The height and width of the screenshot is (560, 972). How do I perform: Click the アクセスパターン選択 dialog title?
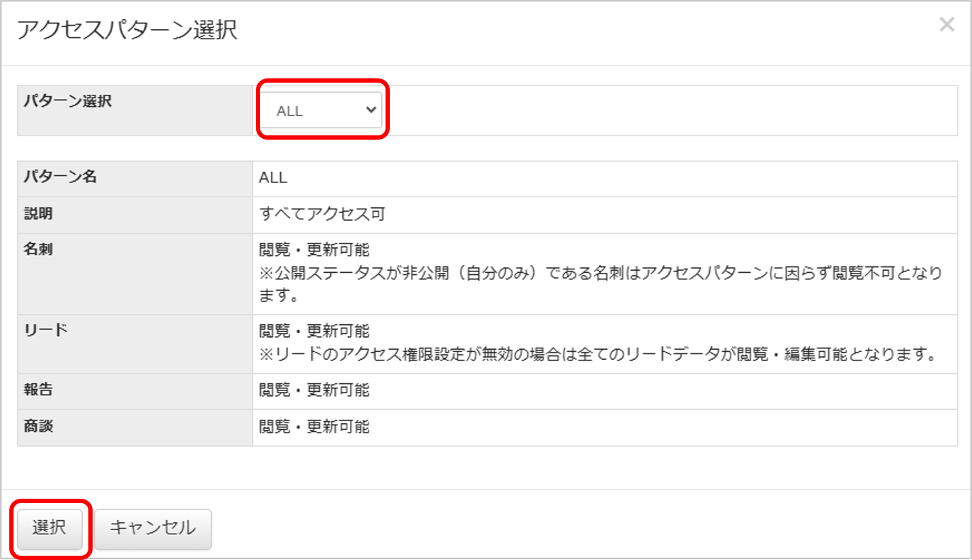126,31
